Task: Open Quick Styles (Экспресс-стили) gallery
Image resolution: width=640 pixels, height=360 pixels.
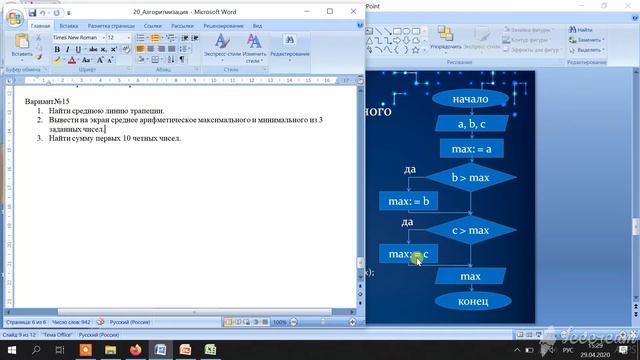Action: pyautogui.click(x=222, y=48)
